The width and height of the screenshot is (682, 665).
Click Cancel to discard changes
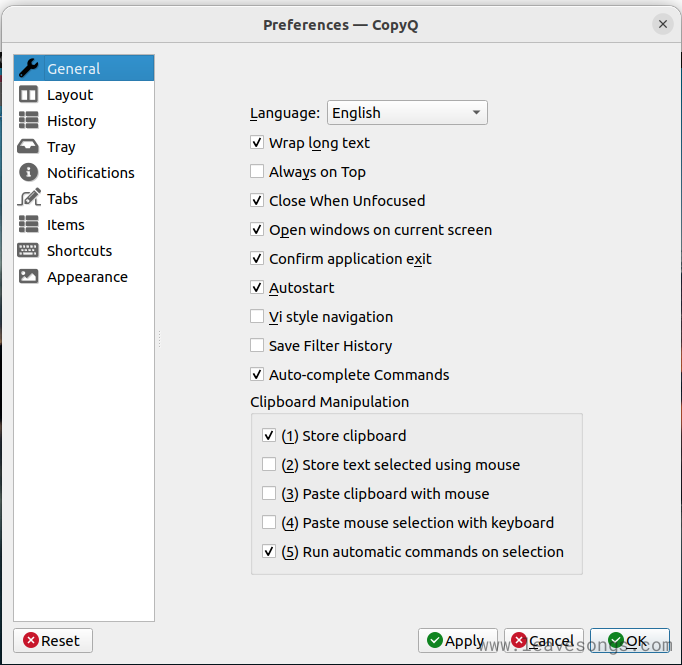click(543, 641)
